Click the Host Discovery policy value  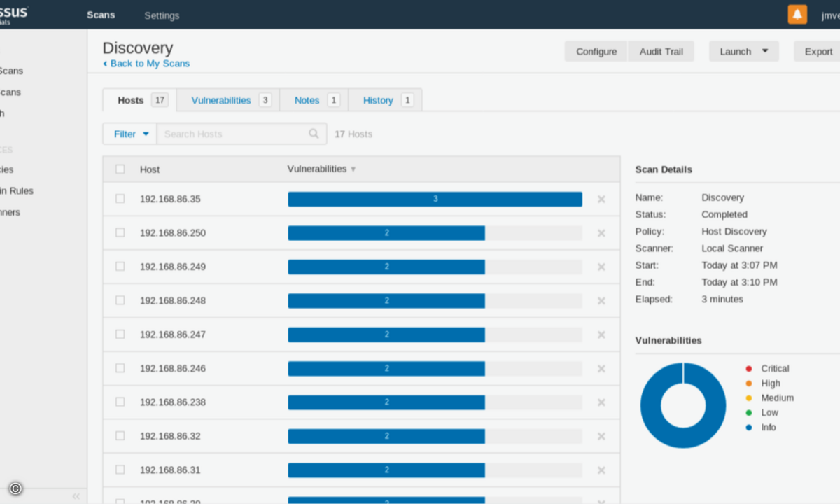(734, 232)
